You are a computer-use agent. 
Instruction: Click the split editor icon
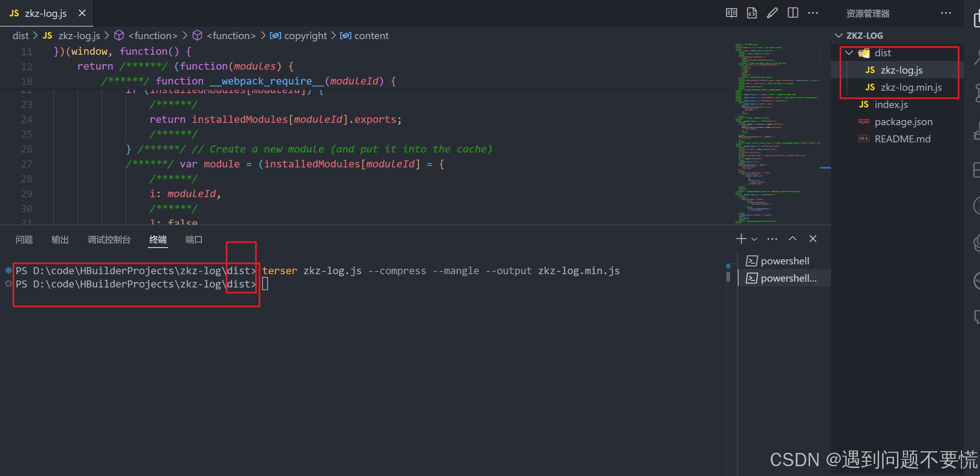pos(793,13)
